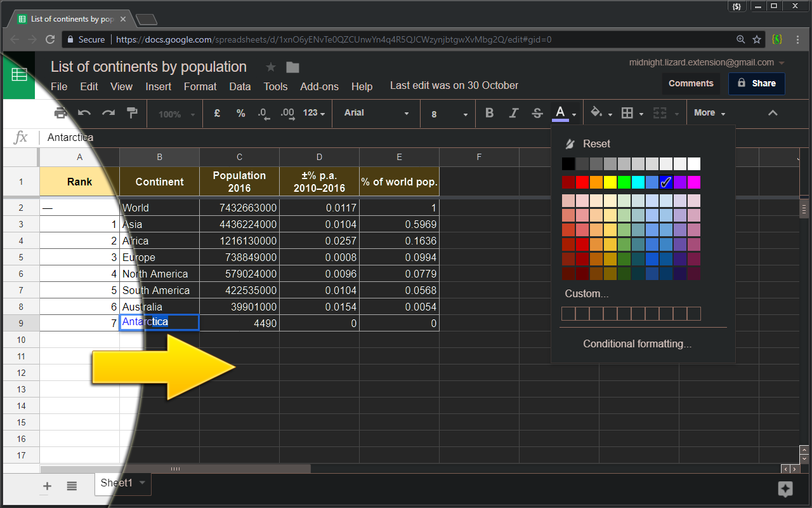Toggle bold formatting
The width and height of the screenshot is (812, 508).
click(x=489, y=113)
